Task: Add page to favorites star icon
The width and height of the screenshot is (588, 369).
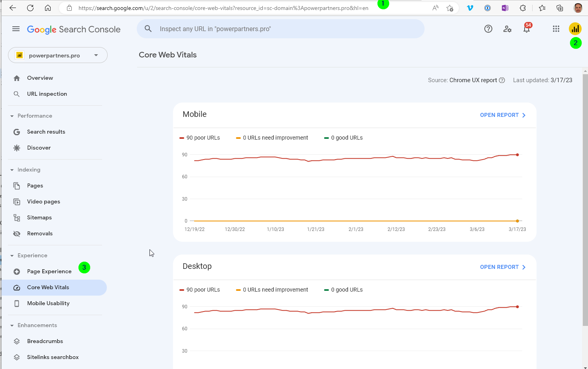Action: [x=450, y=8]
